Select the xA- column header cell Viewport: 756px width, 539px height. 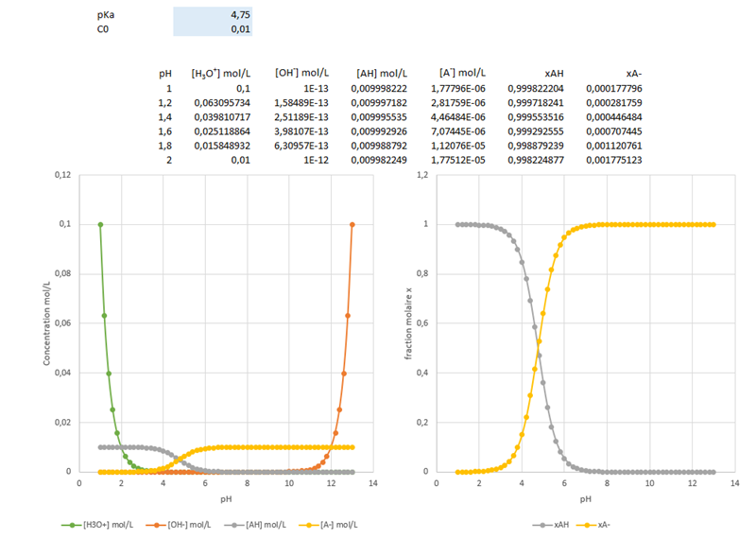tap(634, 73)
